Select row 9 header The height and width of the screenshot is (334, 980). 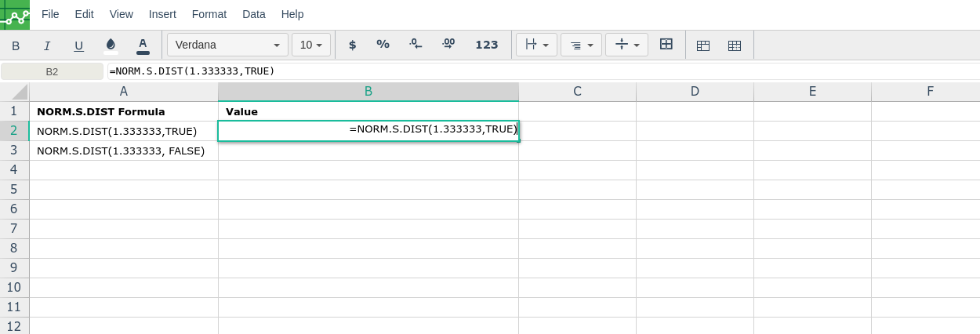15,268
